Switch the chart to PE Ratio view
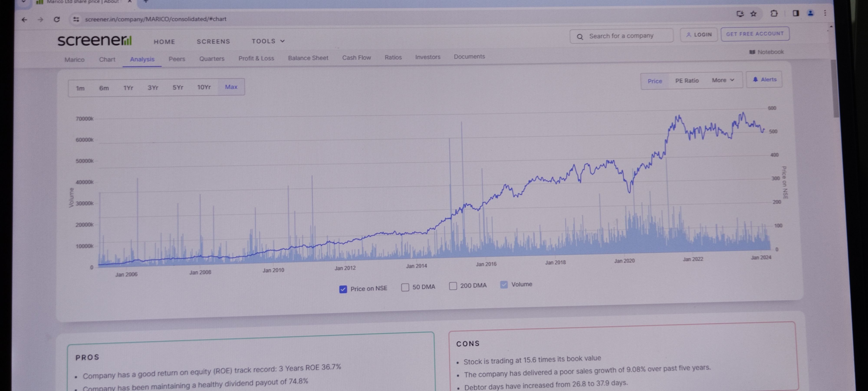868x391 pixels. click(687, 81)
